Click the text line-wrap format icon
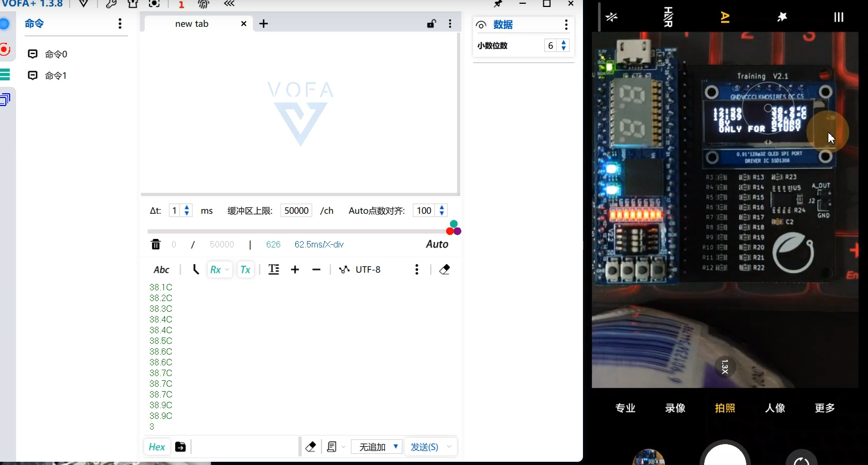This screenshot has height=465, width=868. [274, 269]
